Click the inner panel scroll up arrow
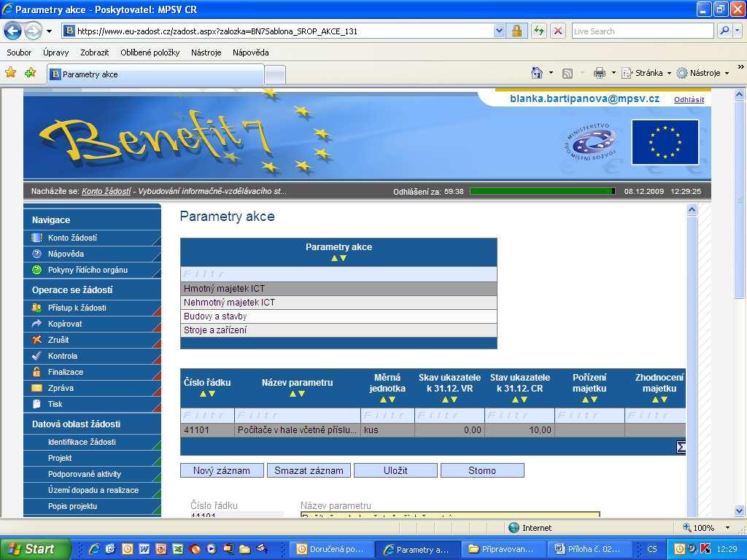 pos(692,209)
